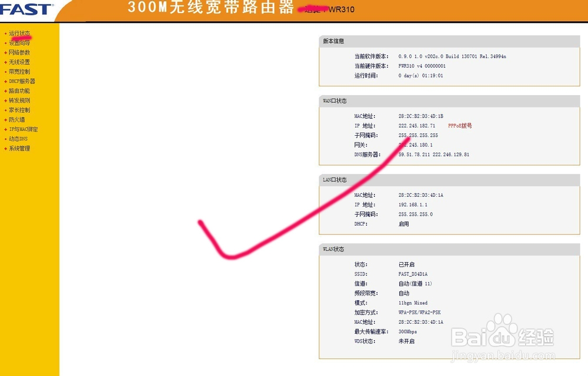Select software version string 0.9.0 1.0 v202c.0

[x=421, y=56]
